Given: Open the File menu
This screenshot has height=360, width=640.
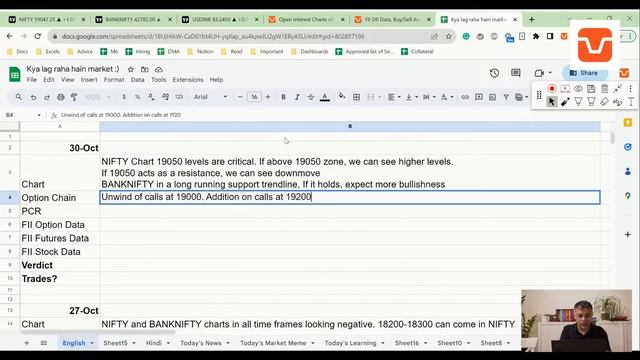Looking at the screenshot, I should [x=31, y=80].
